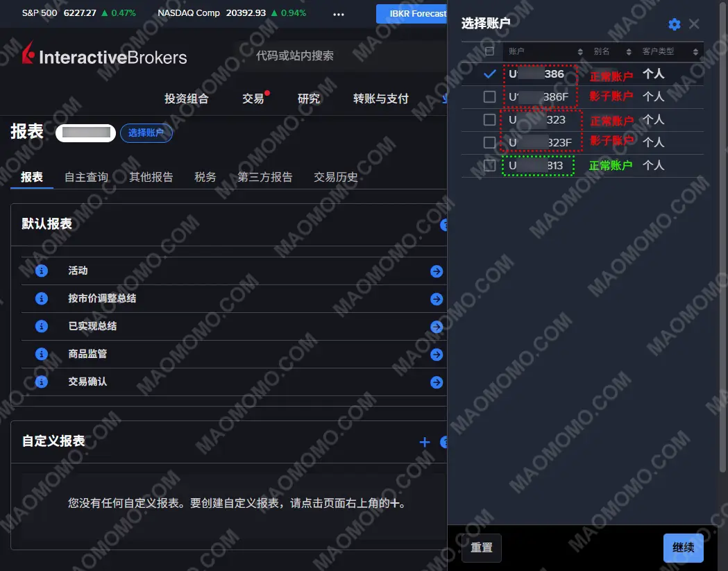Click info icon beside 活动 report
Screen dimensions: 728x571
(42, 271)
